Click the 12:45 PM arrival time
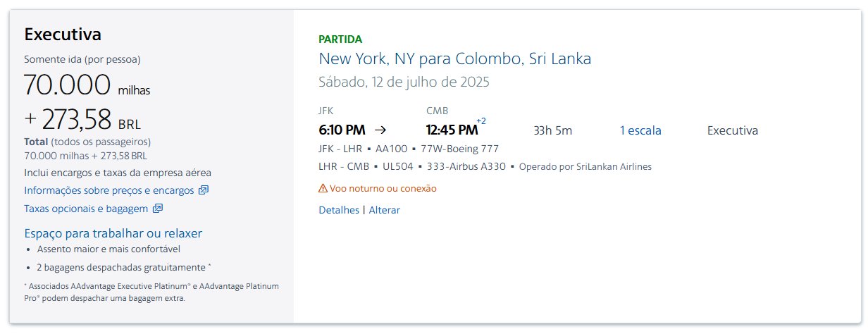868x334 pixels. [x=452, y=130]
